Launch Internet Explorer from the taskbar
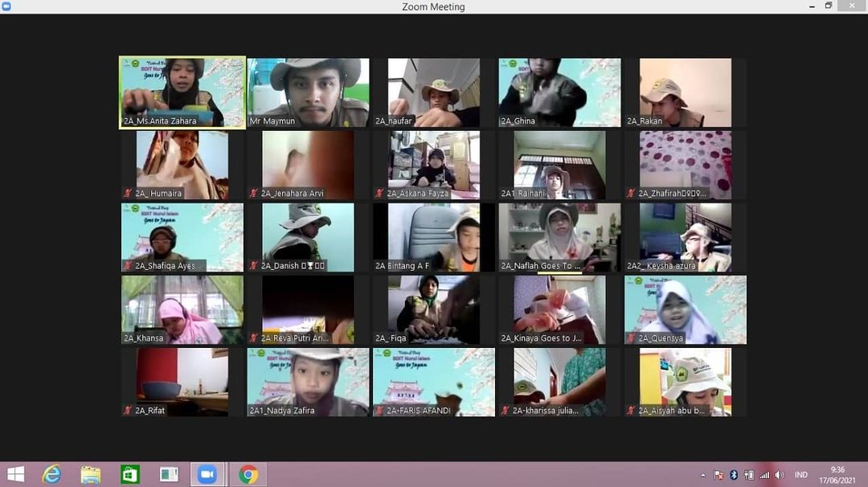Screen dimensions: 868x487 (x=51, y=474)
